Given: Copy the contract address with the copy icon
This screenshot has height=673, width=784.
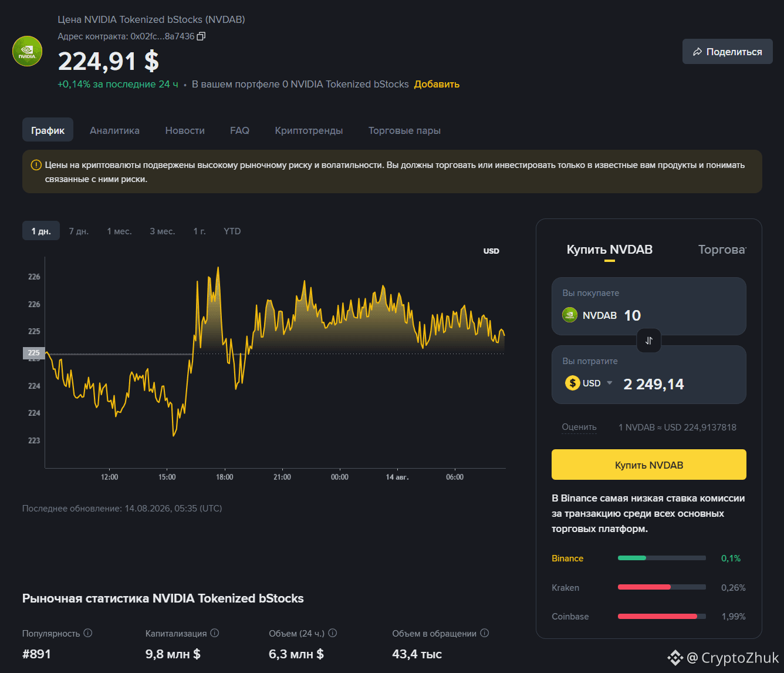Looking at the screenshot, I should coord(201,36).
